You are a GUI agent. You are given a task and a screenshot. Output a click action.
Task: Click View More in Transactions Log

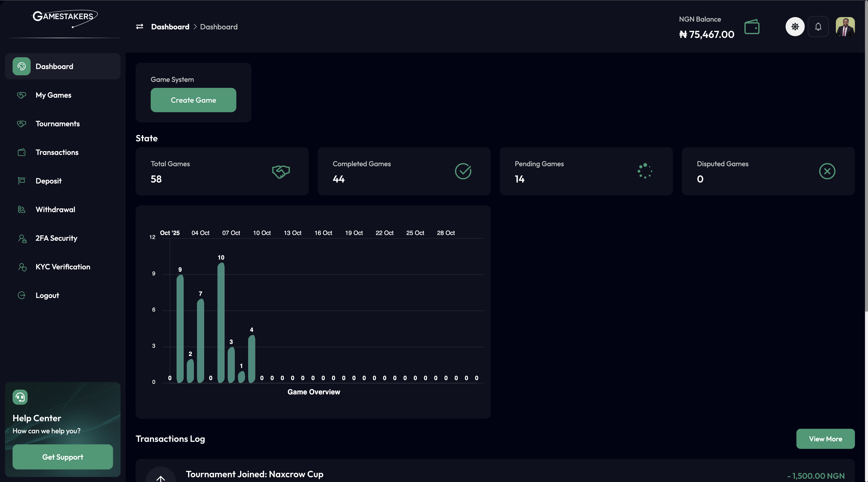pyautogui.click(x=826, y=439)
